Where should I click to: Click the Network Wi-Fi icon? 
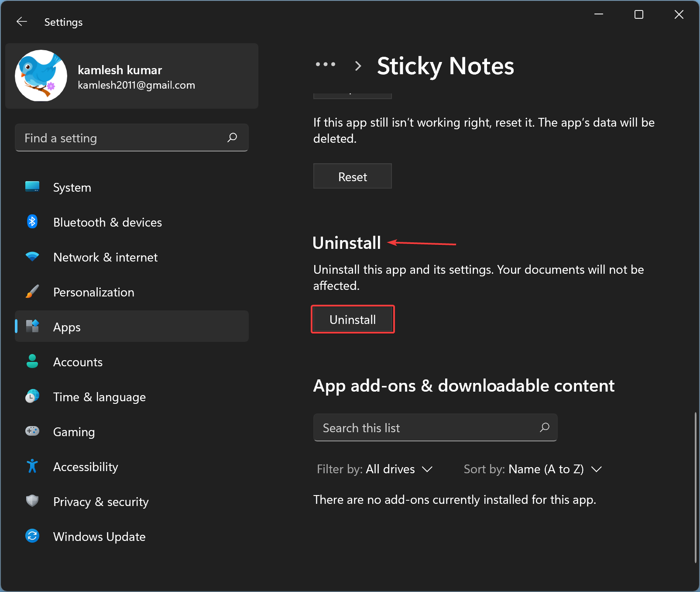click(x=32, y=257)
